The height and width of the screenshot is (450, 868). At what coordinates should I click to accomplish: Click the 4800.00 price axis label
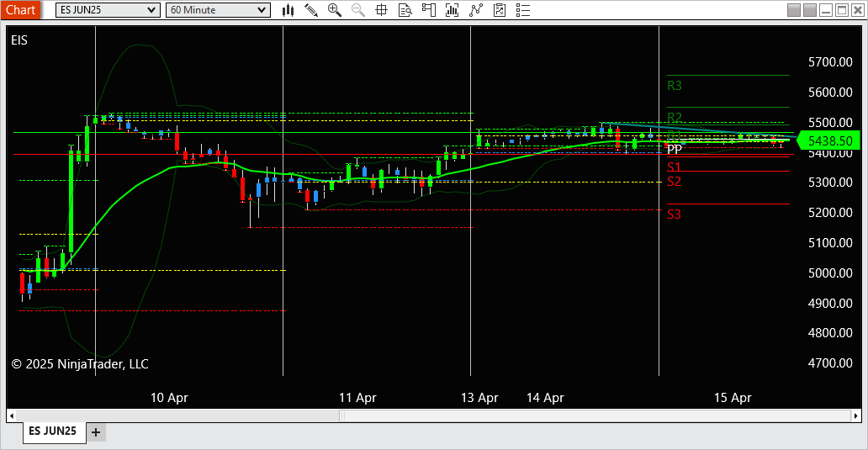click(x=830, y=332)
